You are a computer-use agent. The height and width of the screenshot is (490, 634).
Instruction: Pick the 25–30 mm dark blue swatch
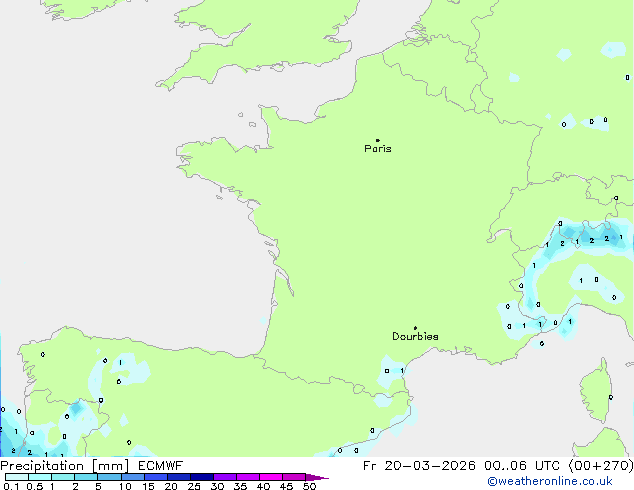[x=202, y=477]
